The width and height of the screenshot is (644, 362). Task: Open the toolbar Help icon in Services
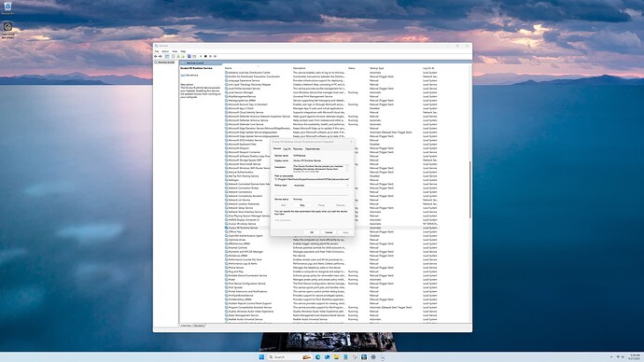189,56
